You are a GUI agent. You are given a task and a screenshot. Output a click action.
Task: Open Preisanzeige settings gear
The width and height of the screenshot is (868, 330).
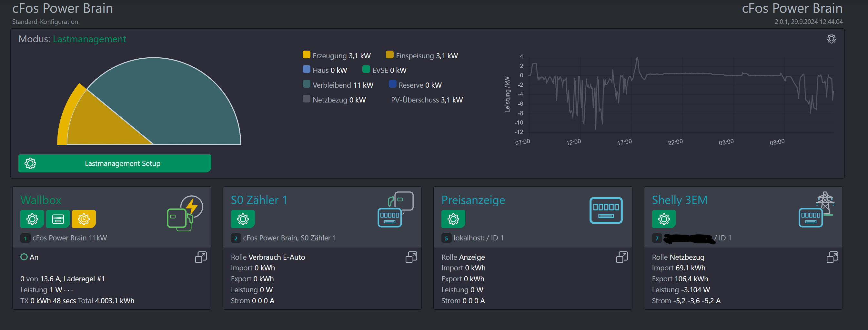(x=453, y=219)
